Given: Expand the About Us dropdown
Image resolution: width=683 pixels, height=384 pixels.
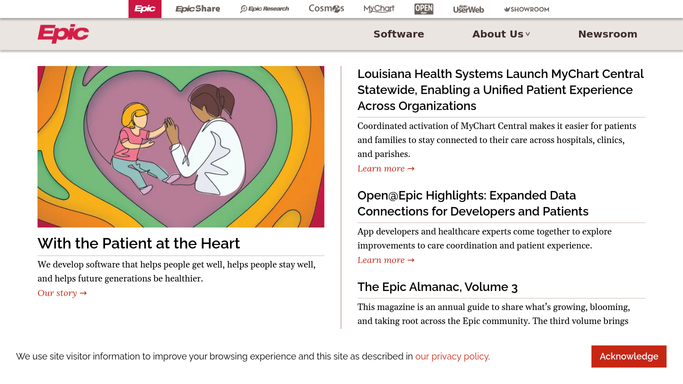Looking at the screenshot, I should click(x=501, y=34).
